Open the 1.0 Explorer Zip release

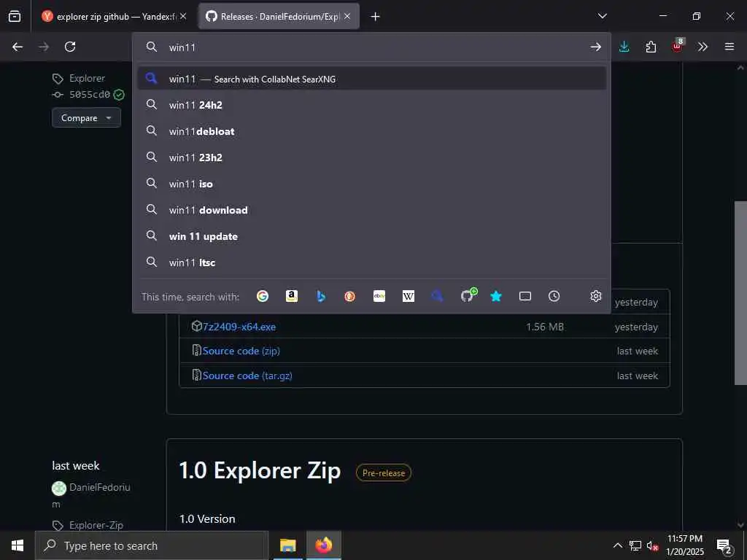pos(260,470)
